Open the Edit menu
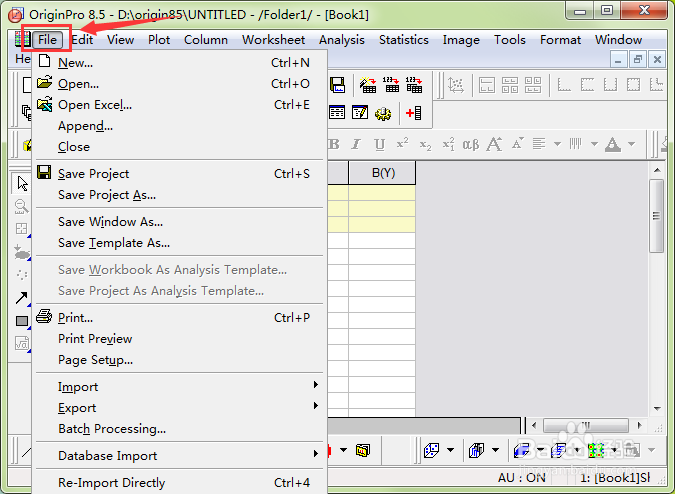This screenshot has height=494, width=675. pyautogui.click(x=82, y=40)
